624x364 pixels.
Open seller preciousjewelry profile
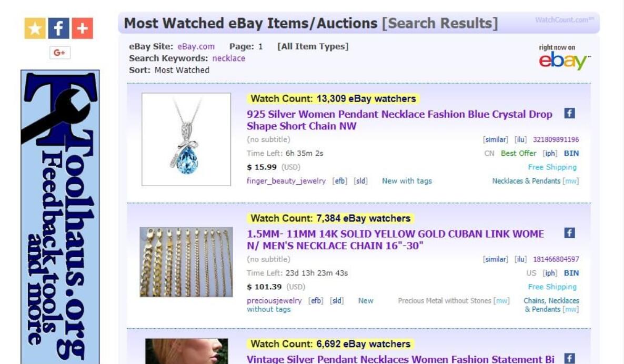[x=274, y=301]
